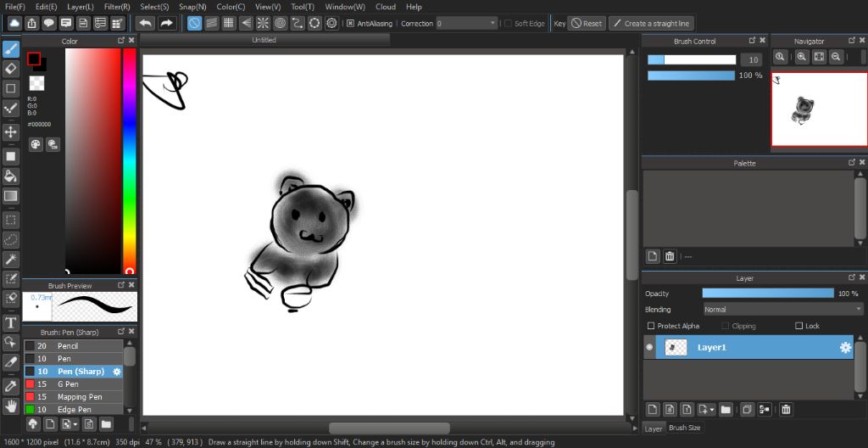Select the Magic Wand tool
The height and width of the screenshot is (448, 868).
(10, 259)
